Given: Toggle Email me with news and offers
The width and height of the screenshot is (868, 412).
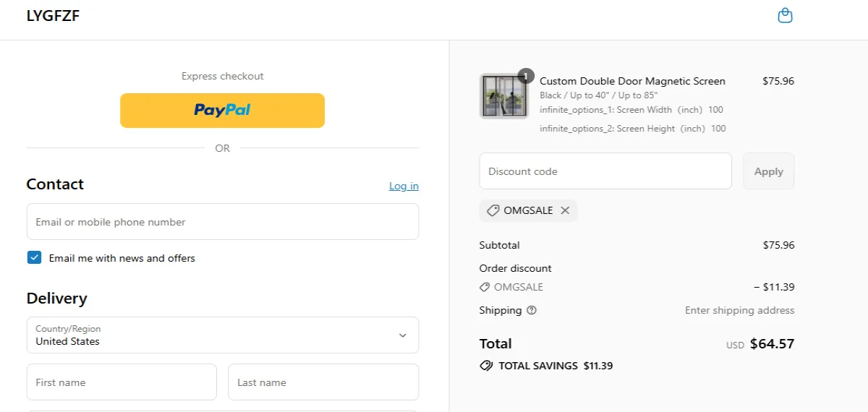Looking at the screenshot, I should [x=34, y=258].
